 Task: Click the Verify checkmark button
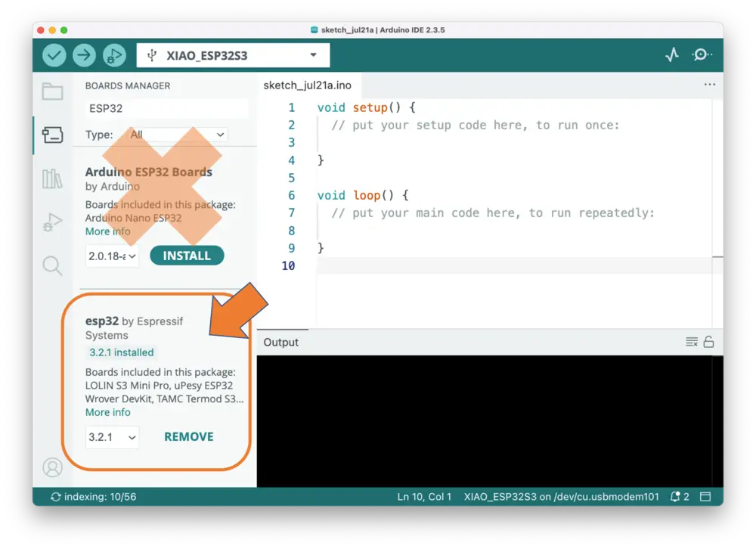(x=54, y=55)
